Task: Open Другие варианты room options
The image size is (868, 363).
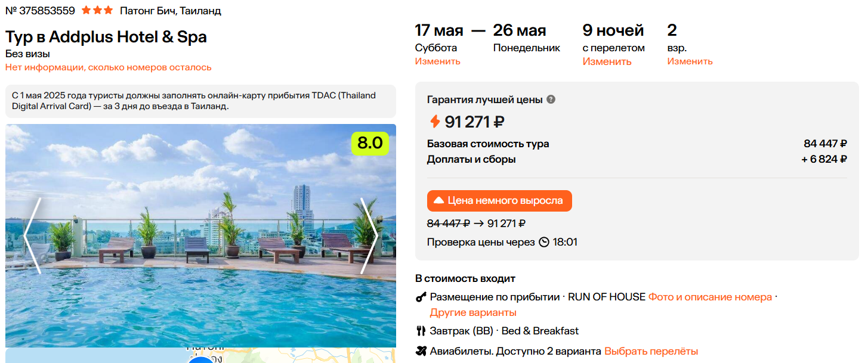Action: tap(473, 312)
